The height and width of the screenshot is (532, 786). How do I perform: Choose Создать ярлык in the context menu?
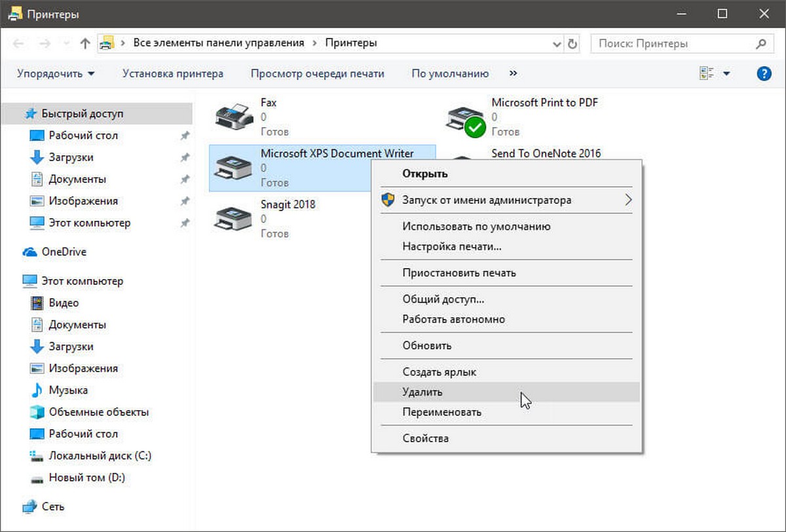(x=507, y=372)
